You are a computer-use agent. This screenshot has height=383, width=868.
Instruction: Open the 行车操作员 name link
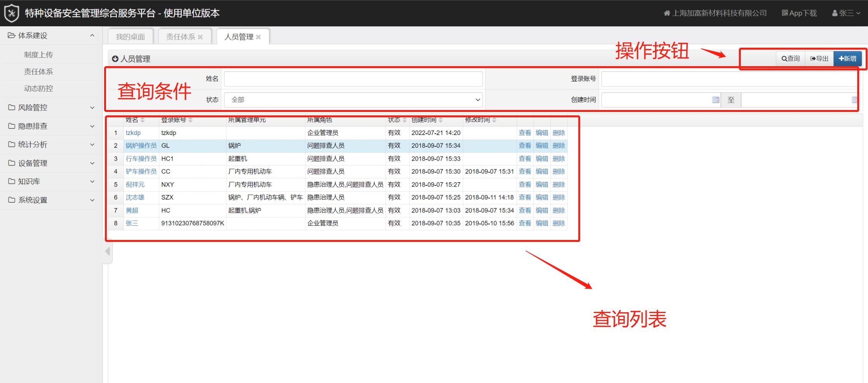141,158
